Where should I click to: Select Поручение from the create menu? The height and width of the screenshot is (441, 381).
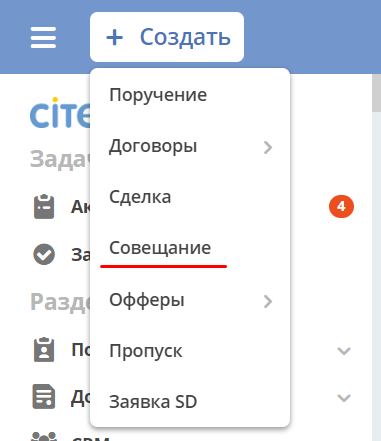click(x=190, y=95)
